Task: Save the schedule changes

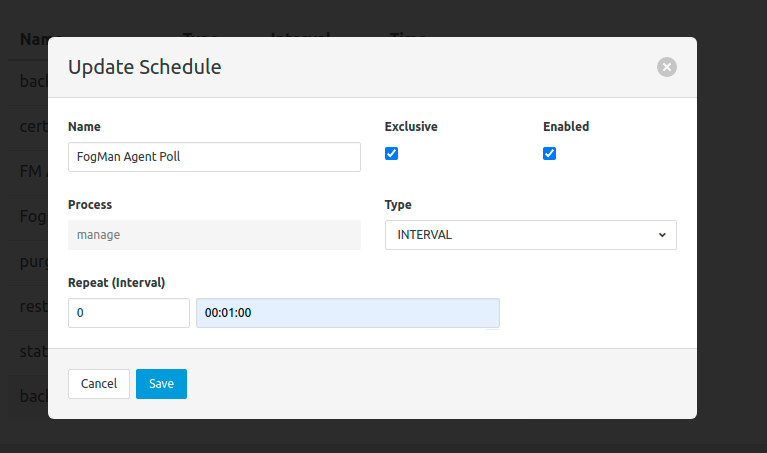Action: pos(161,384)
